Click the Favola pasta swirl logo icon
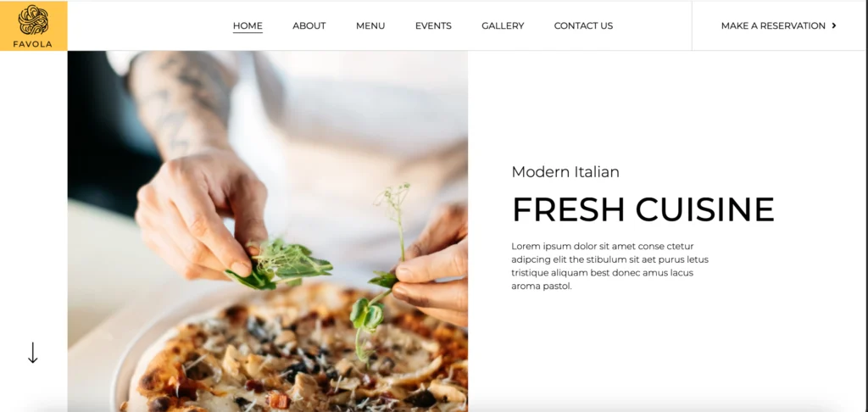The width and height of the screenshot is (868, 412). (33, 20)
